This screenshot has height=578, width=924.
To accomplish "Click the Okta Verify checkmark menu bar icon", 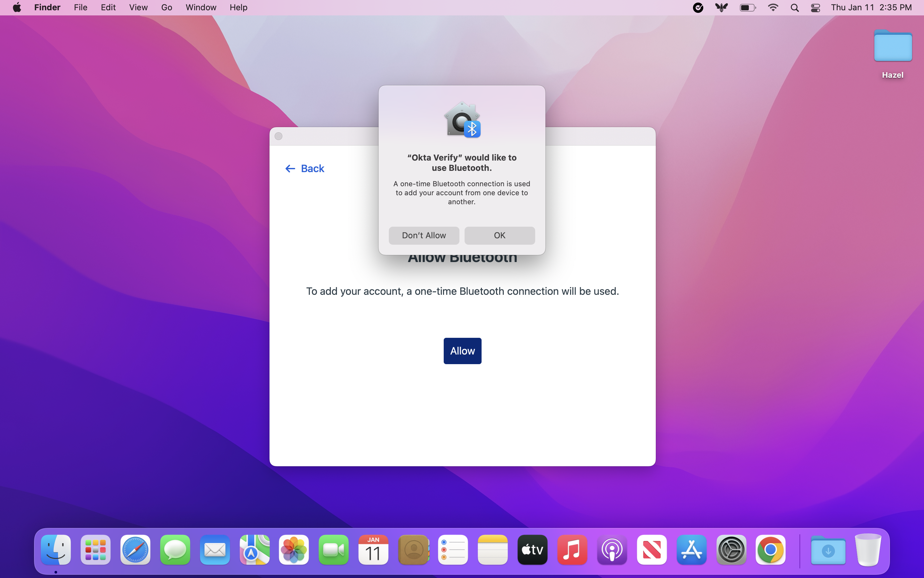I will 698,8.
